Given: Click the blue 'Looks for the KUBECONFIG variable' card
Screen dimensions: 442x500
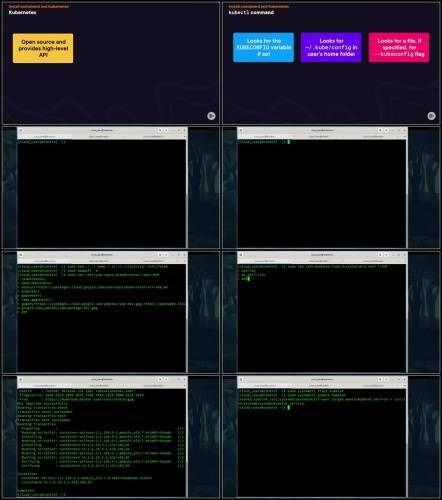Looking at the screenshot, I should [x=264, y=47].
